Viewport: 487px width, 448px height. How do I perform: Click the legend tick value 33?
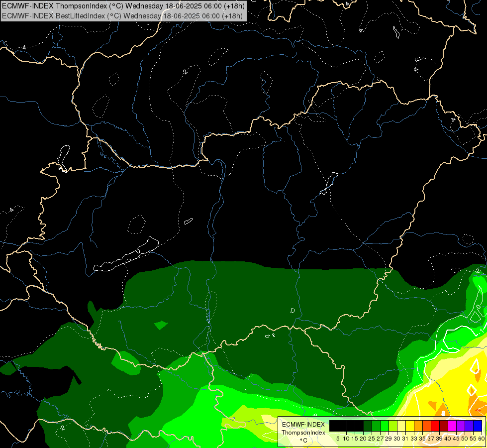click(x=414, y=439)
